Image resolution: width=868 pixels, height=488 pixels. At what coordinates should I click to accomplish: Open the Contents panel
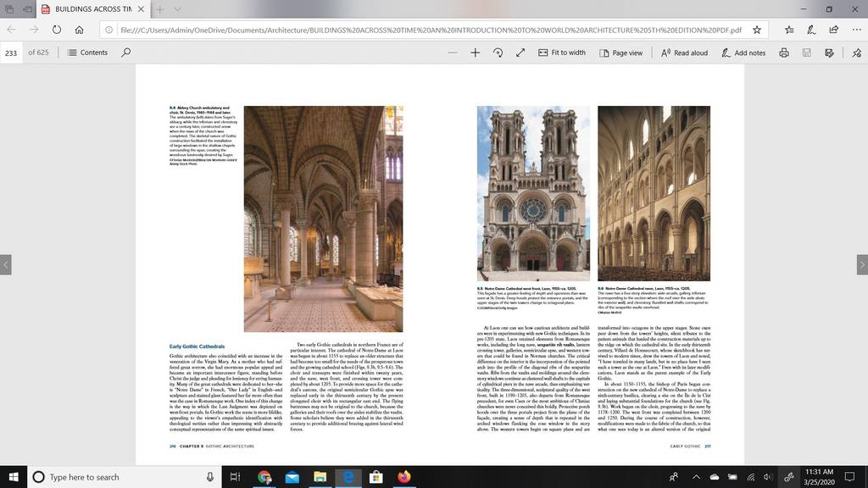tap(87, 53)
